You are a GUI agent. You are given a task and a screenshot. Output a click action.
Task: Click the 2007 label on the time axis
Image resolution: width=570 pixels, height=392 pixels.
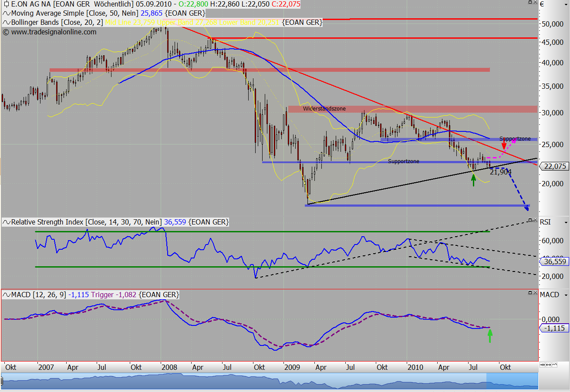point(46,367)
